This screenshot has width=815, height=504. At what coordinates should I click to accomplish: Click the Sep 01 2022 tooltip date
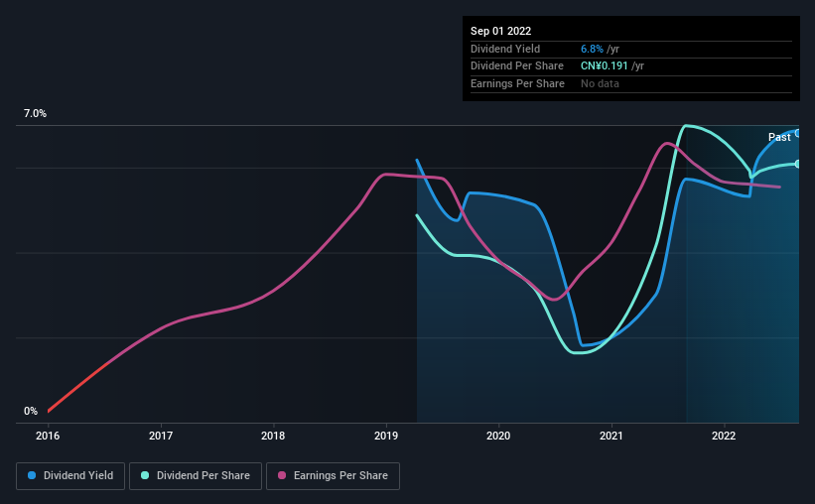coord(501,31)
